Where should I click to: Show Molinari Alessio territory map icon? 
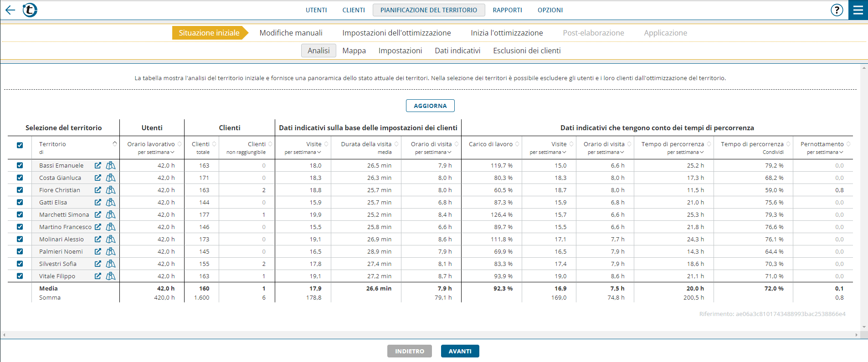[x=111, y=239]
